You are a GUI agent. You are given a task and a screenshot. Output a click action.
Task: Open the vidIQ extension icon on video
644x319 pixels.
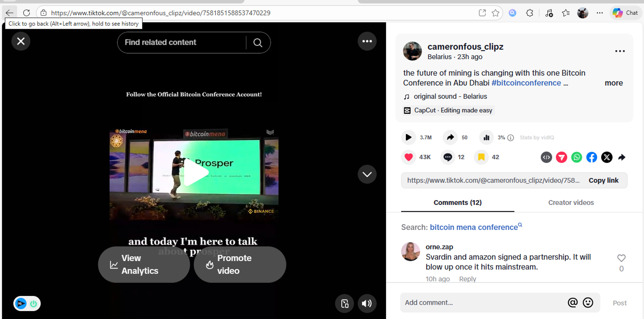point(21,303)
